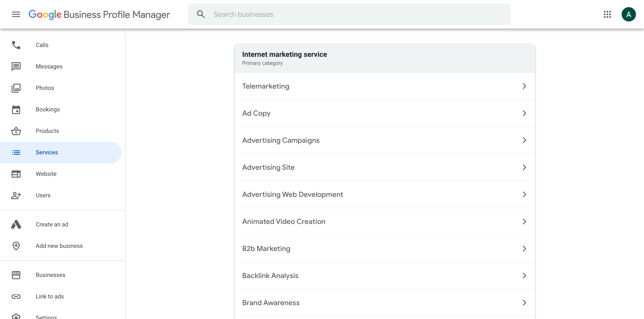
Task: Expand the Advertising Campaigns chevron
Action: click(x=524, y=140)
